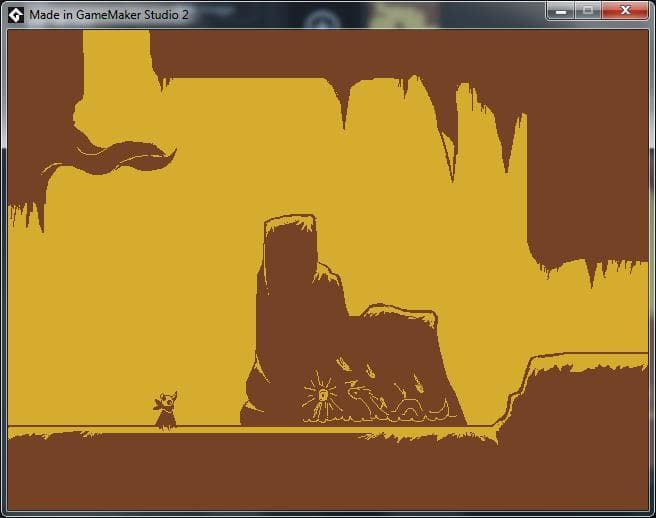Click the GameMaker logo icon in title bar

(x=16, y=15)
